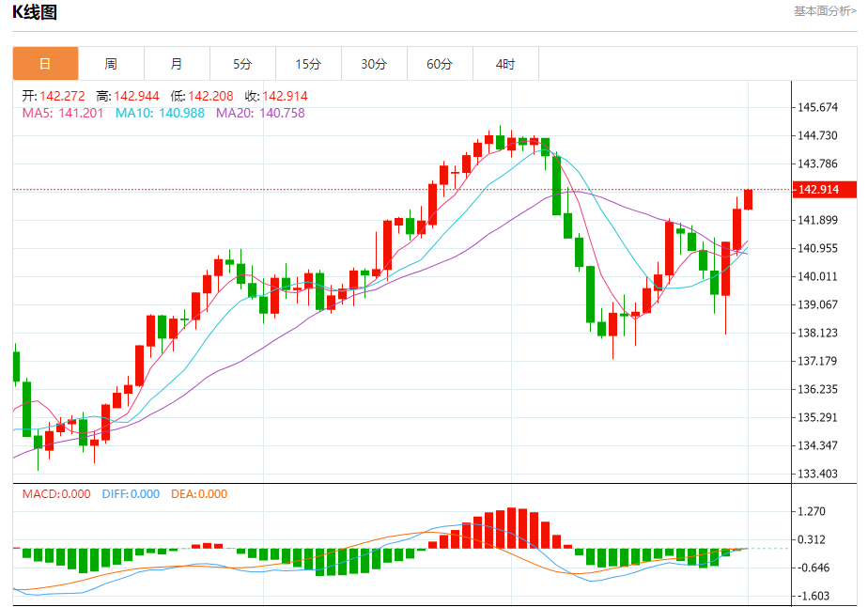Click the 133.403 price axis label
The height and width of the screenshot is (607, 868).
click(x=817, y=475)
